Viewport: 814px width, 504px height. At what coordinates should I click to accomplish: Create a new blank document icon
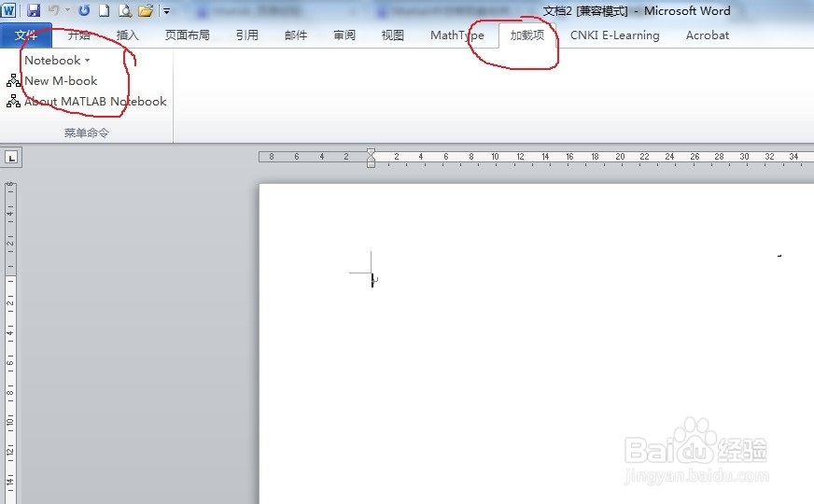(104, 10)
